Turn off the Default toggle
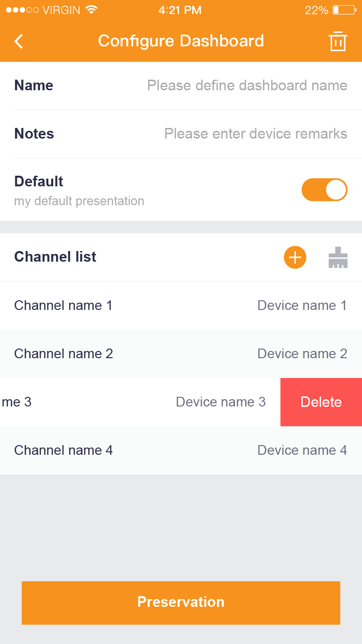Screen dimensions: 362x644 324,190
